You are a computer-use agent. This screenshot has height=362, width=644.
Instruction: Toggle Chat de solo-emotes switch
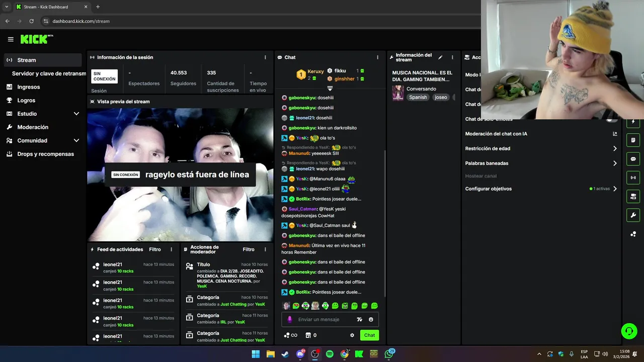click(x=612, y=119)
